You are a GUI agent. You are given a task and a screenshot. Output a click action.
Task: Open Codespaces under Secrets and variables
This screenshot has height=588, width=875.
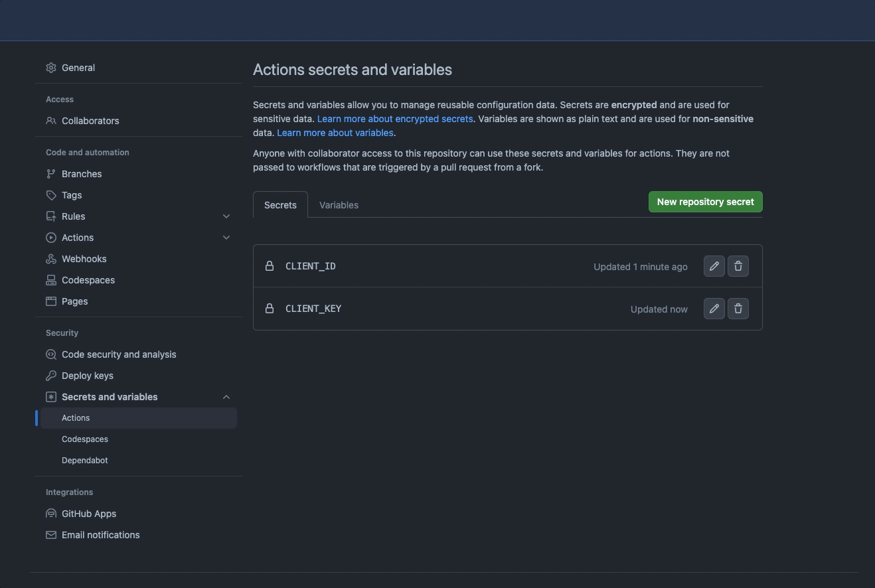tap(85, 439)
